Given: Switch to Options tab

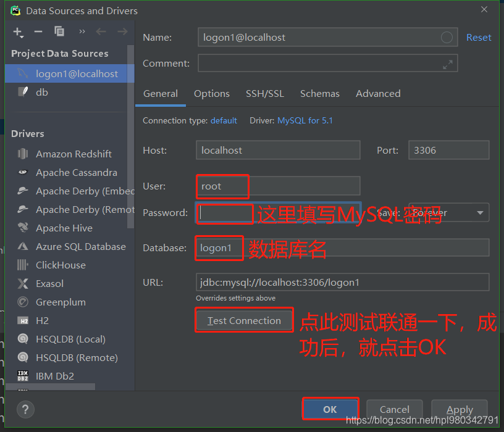Looking at the screenshot, I should pyautogui.click(x=212, y=93).
